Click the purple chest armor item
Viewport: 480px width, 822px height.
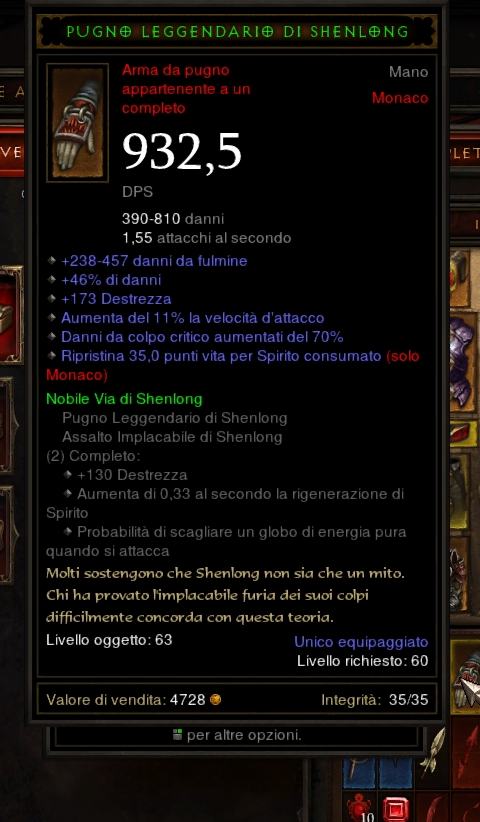point(463,360)
